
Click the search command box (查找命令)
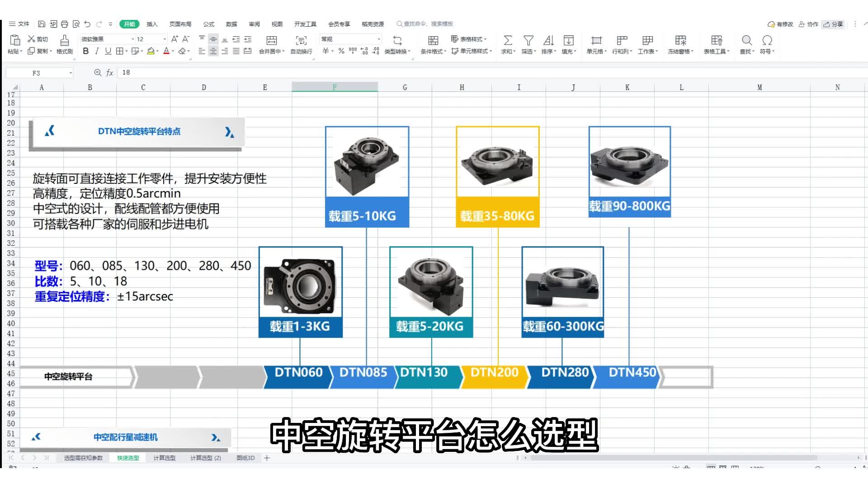point(425,24)
